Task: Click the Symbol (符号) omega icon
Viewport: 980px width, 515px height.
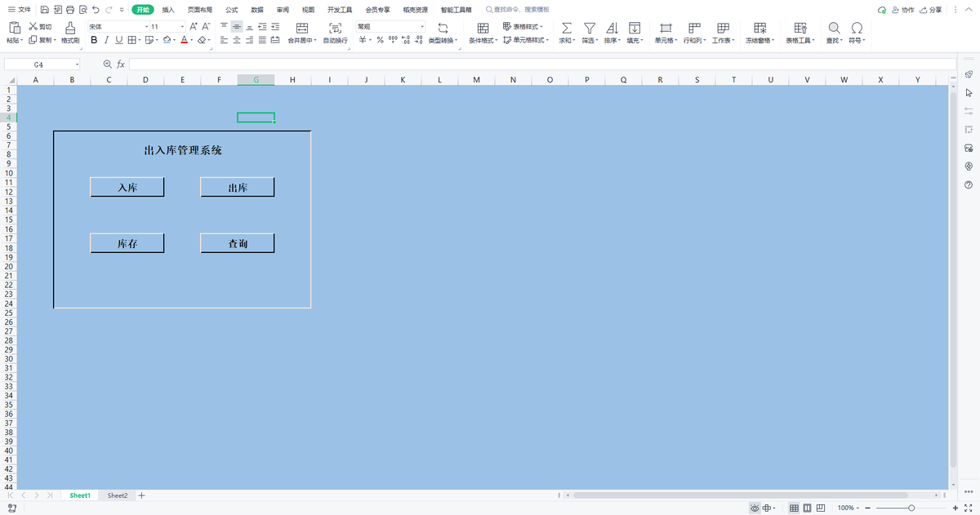Action: coord(857,28)
